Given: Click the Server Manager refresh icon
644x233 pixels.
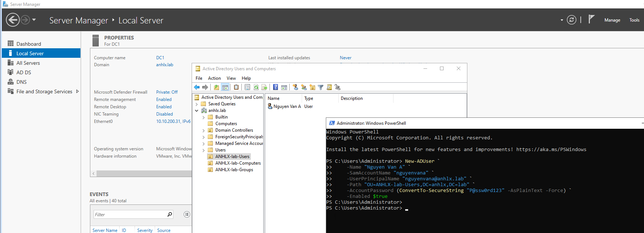Looking at the screenshot, I should click(x=571, y=20).
